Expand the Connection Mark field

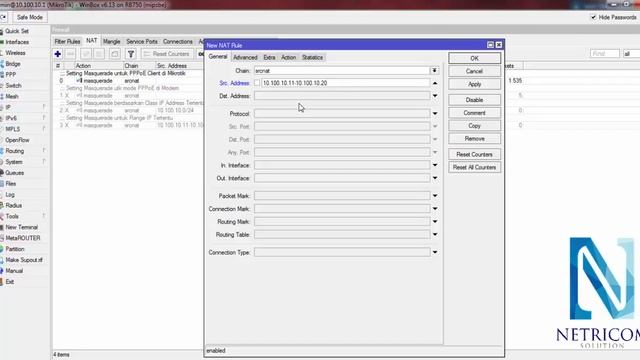[435, 209]
